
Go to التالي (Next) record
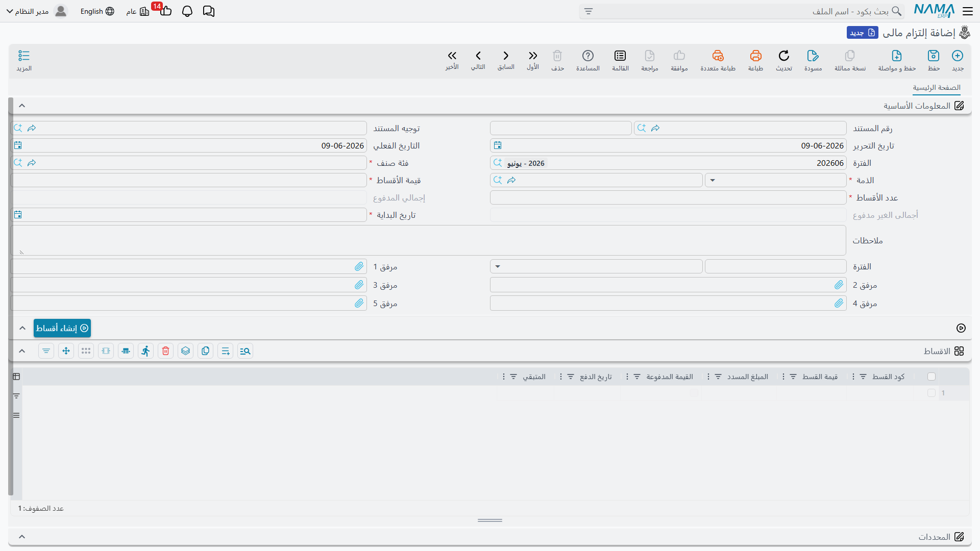pos(478,60)
